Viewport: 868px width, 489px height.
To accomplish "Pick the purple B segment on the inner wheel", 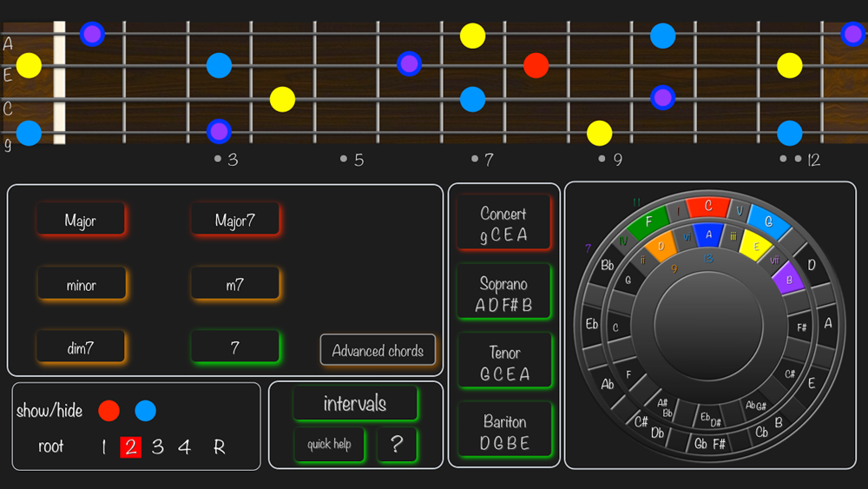I will (x=787, y=279).
